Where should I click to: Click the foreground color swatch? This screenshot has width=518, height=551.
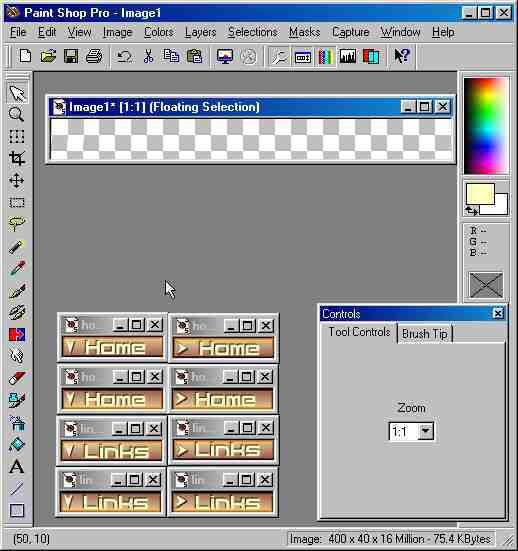[x=480, y=193]
